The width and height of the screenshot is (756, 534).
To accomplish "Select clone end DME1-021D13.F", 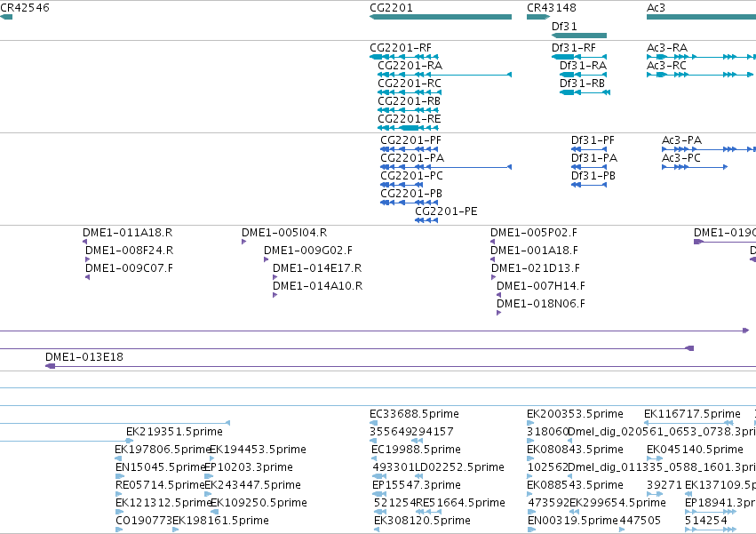I will 494,277.
